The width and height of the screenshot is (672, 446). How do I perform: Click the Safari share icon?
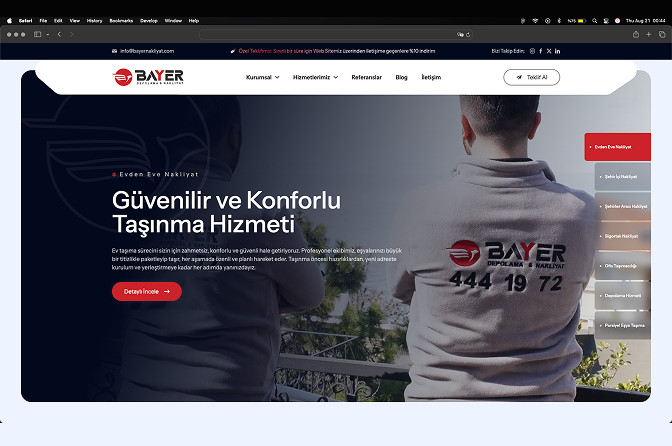(636, 34)
